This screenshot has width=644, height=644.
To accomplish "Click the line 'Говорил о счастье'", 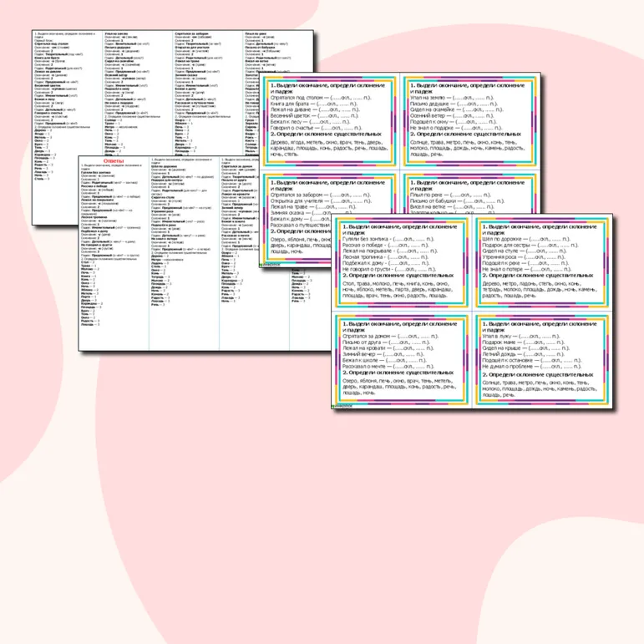I will pos(317,128).
